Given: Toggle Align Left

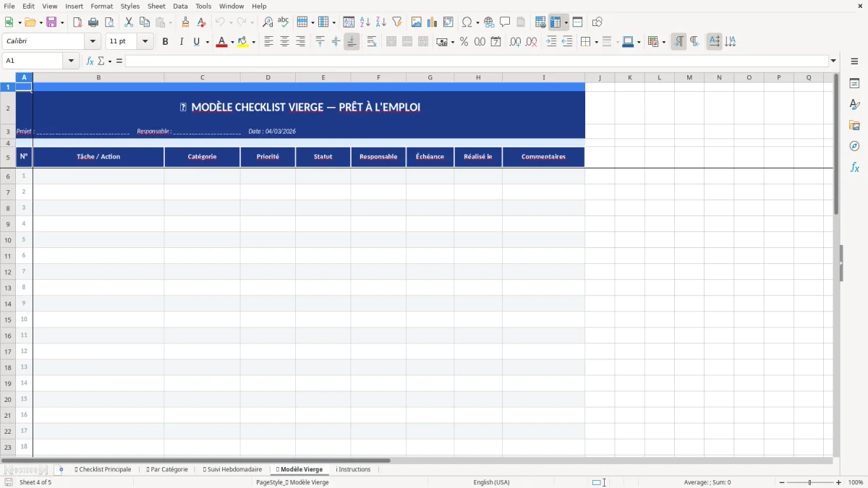Looking at the screenshot, I should 268,42.
